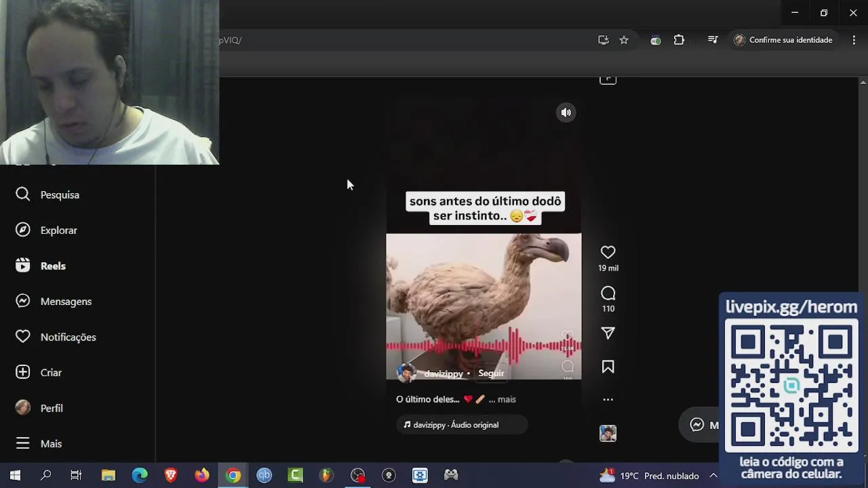Click the plus icon beside Criar
The width and height of the screenshot is (868, 488).
pos(23,372)
